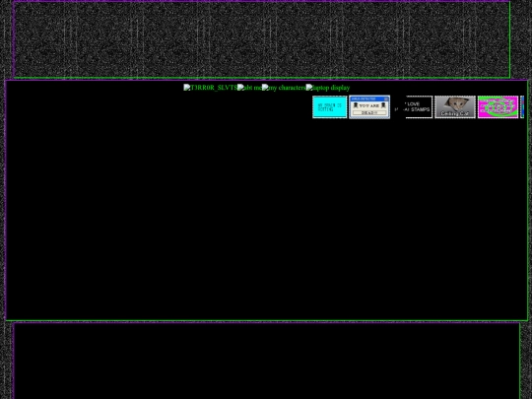Screen dimensions: 532x399
Task: Click the cyan 'My brain is rotting' stamp
Action: point(330,107)
